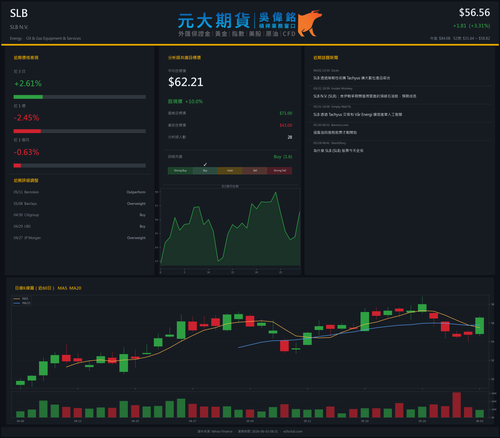Click the Strong Buy rating segment
The width and height of the screenshot is (500, 438).
click(x=180, y=171)
